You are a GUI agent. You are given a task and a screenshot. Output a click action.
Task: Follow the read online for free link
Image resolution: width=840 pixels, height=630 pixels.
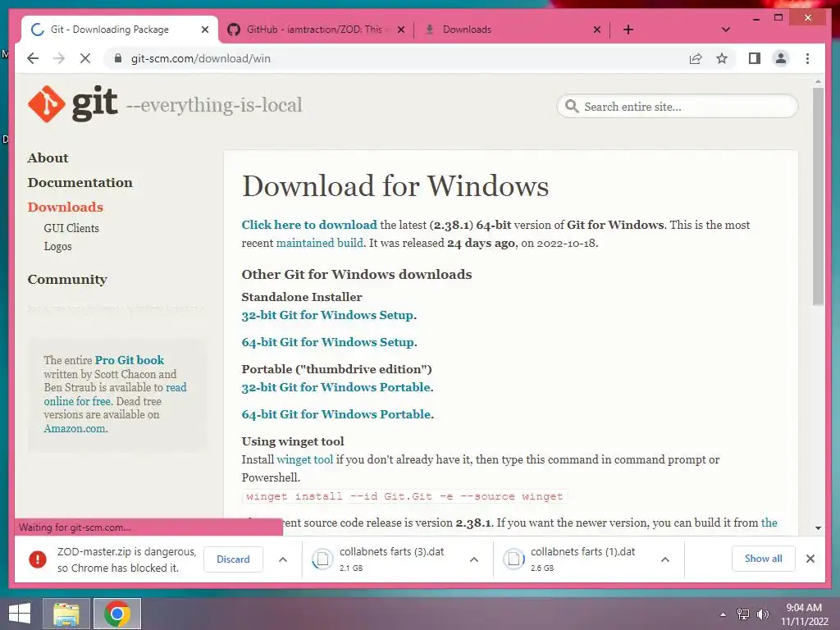click(115, 395)
